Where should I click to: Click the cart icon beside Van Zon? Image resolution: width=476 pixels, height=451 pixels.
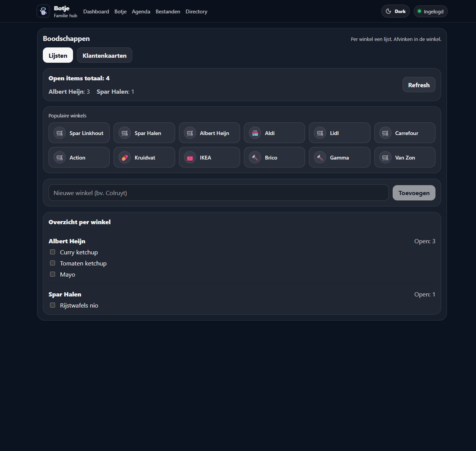385,158
